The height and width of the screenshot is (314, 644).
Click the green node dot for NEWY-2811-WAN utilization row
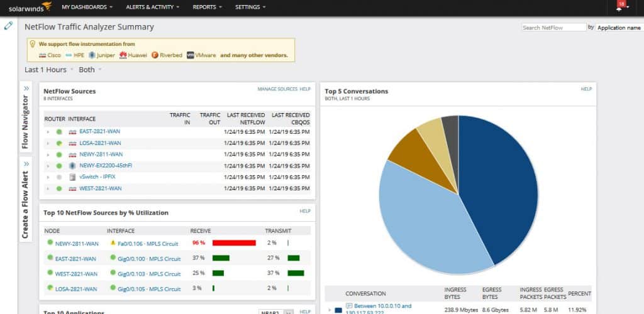coord(50,242)
